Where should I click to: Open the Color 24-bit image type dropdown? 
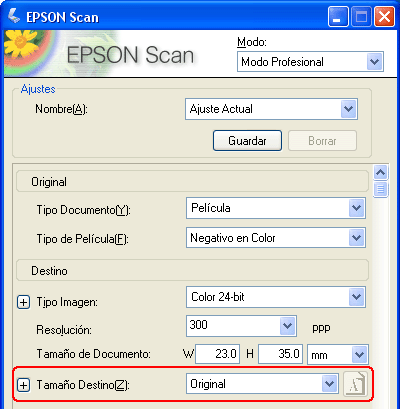point(276,297)
